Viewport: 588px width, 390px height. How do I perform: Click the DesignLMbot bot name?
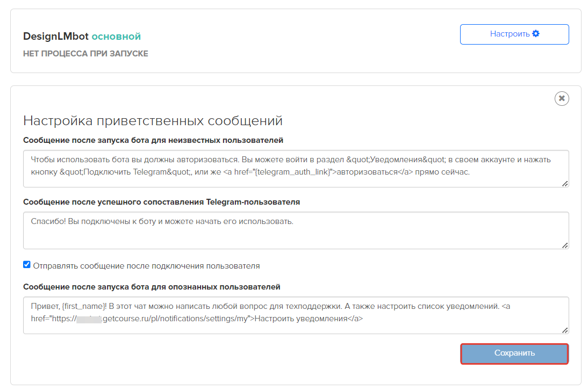tap(56, 37)
